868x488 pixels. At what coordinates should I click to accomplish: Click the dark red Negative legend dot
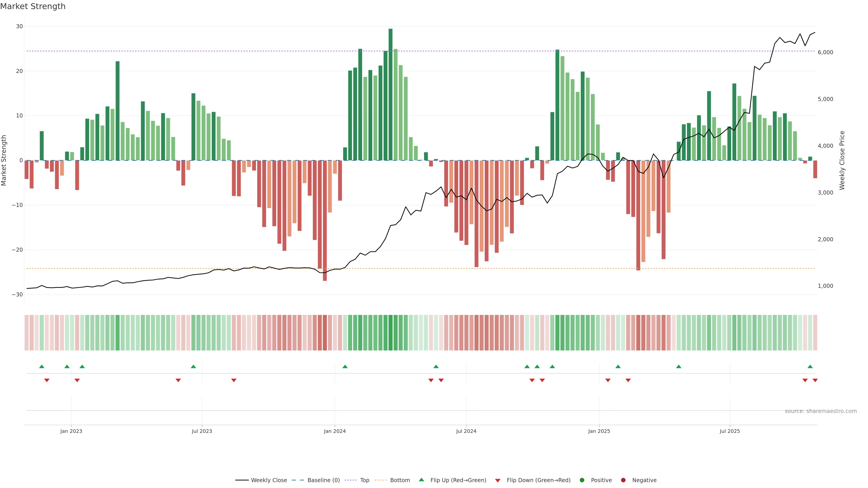623,480
